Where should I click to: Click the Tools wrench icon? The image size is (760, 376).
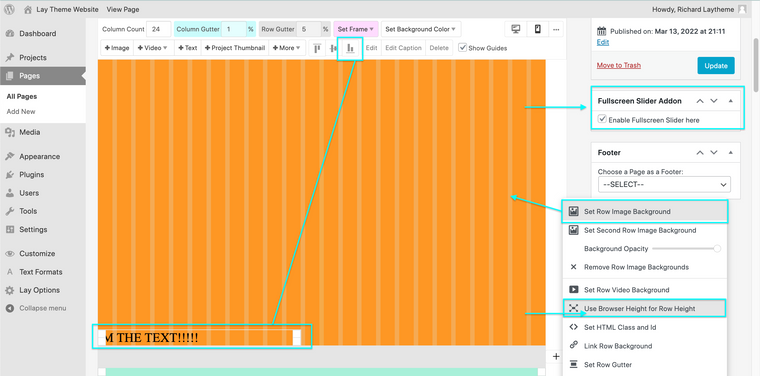pyautogui.click(x=10, y=211)
